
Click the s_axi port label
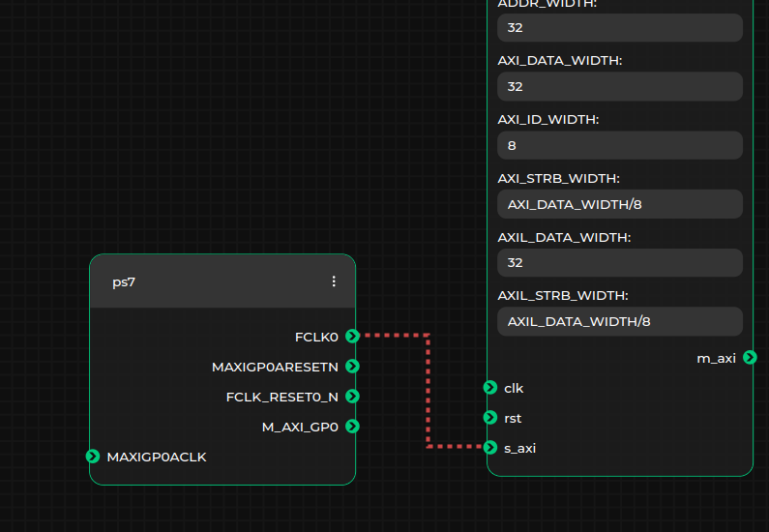519,448
